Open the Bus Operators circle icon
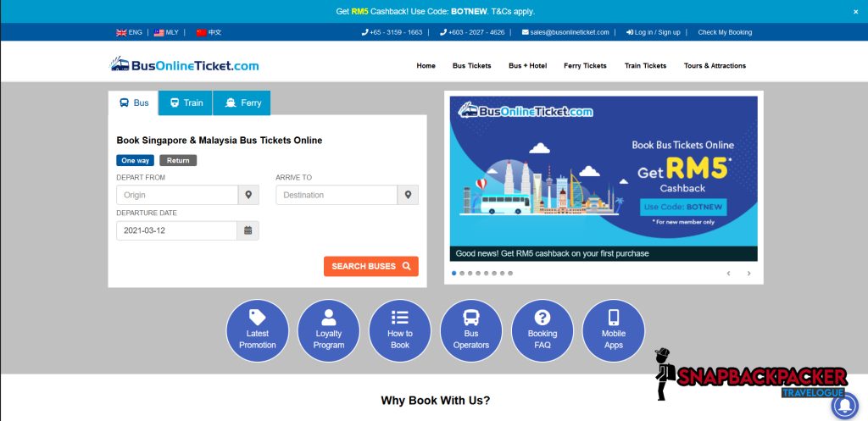The height and width of the screenshot is (421, 868). click(471, 331)
